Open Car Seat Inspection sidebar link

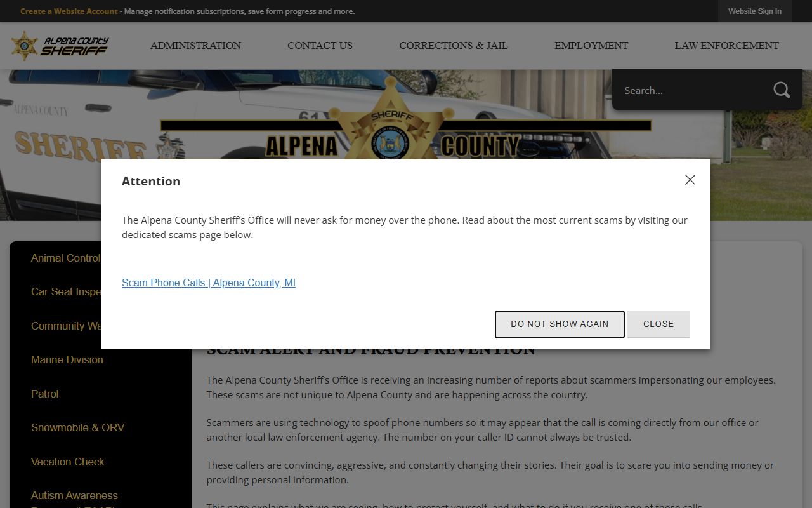(66, 291)
